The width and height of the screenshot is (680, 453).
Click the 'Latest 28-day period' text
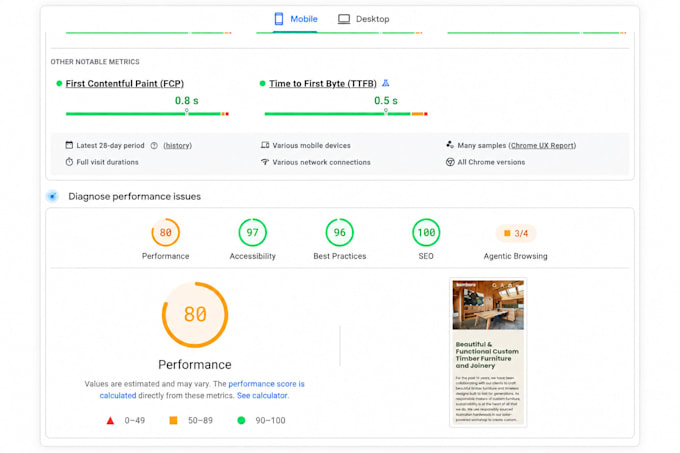point(110,146)
